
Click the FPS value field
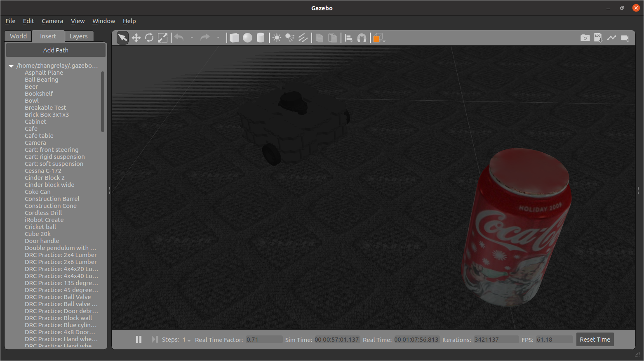[x=555, y=340]
